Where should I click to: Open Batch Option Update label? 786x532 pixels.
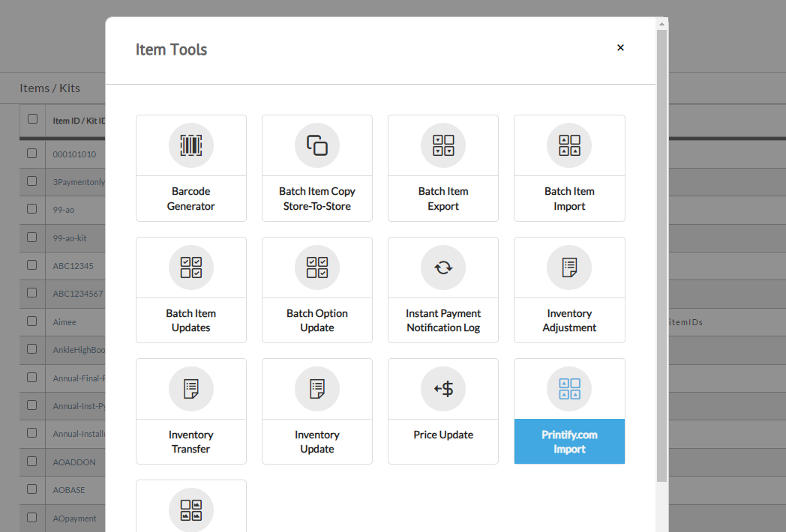pyautogui.click(x=316, y=320)
